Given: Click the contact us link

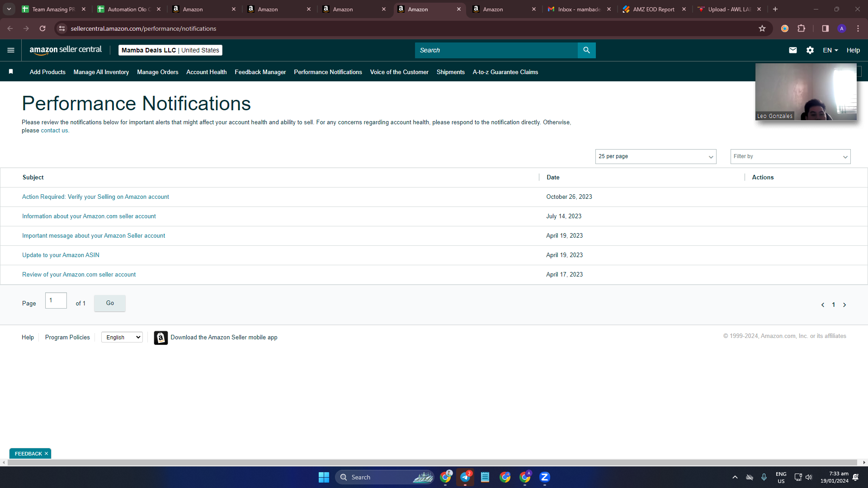Looking at the screenshot, I should pyautogui.click(x=54, y=131).
